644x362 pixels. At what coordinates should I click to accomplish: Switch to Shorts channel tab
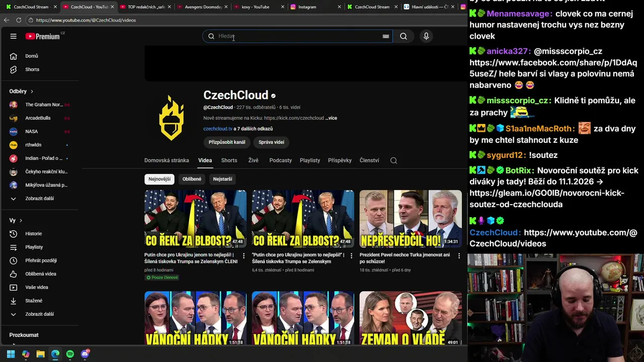[229, 160]
